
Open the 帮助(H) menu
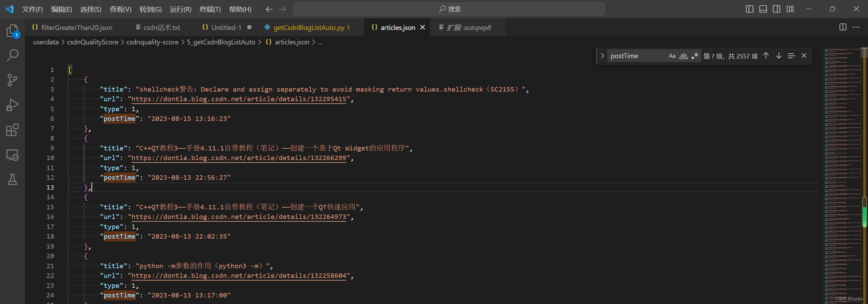click(x=240, y=9)
